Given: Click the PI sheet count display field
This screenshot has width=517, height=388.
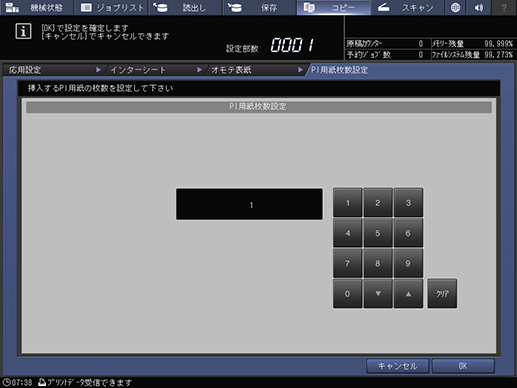Looking at the screenshot, I should (249, 204).
